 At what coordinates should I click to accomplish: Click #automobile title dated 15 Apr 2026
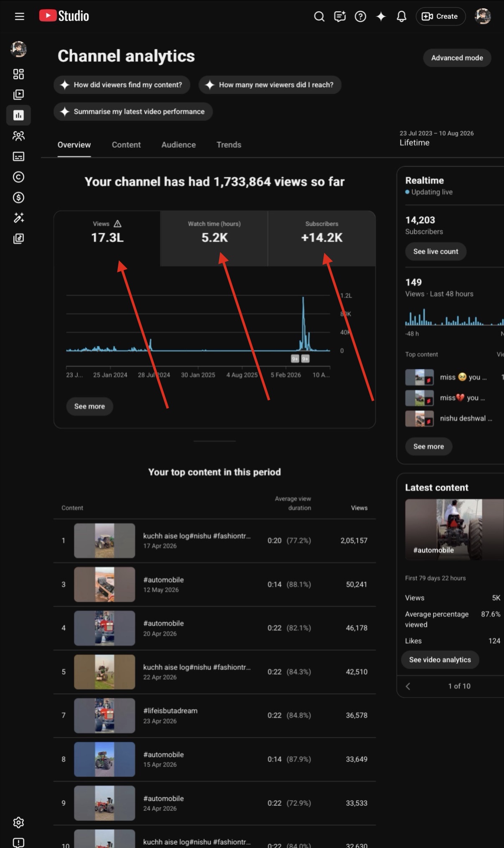pyautogui.click(x=163, y=755)
